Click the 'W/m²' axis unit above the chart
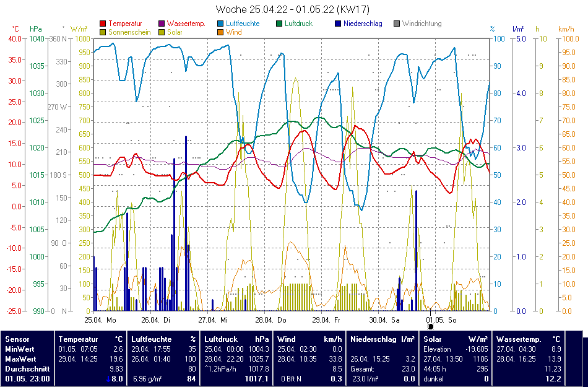Viewport: 588px width, 387px height. [79, 29]
